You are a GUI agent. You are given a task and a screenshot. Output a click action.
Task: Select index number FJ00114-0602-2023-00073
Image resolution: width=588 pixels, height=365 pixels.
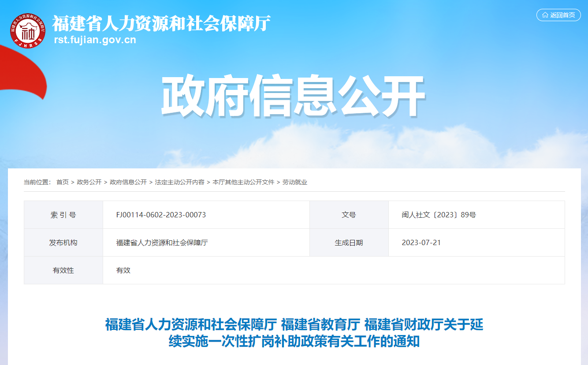pyautogui.click(x=161, y=215)
